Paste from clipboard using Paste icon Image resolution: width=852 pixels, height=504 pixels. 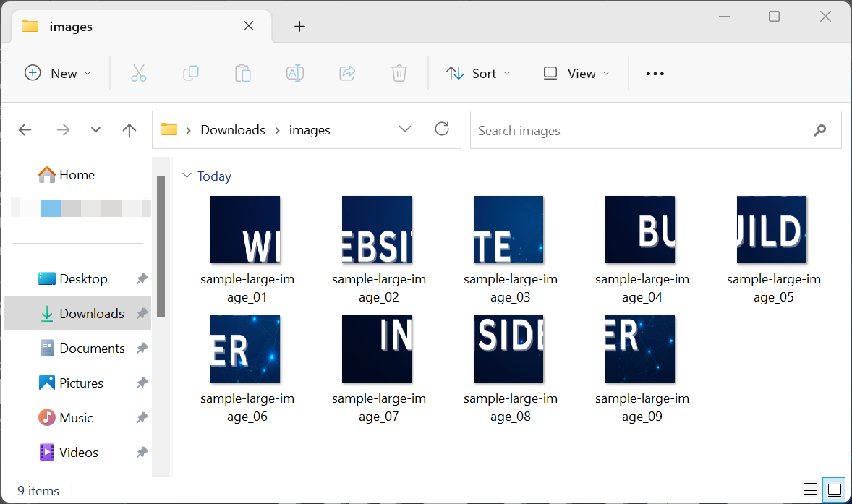[243, 73]
